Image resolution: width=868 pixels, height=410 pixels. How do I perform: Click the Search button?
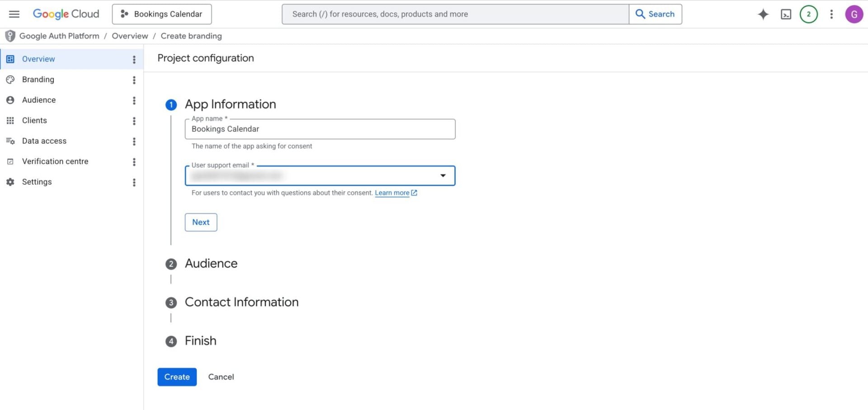[656, 14]
